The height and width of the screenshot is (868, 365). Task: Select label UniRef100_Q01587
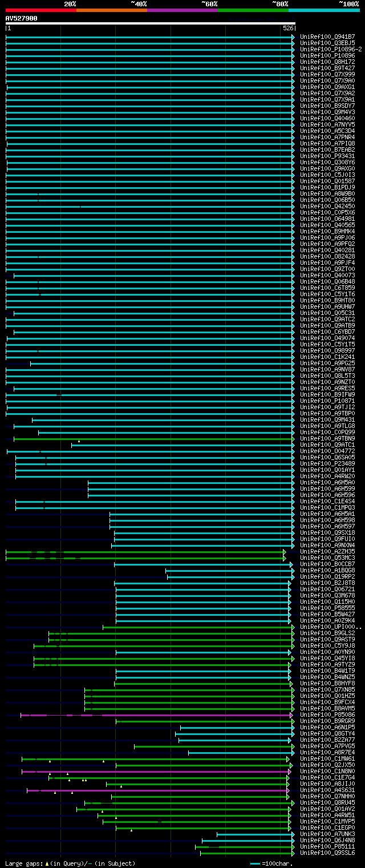coord(327,181)
